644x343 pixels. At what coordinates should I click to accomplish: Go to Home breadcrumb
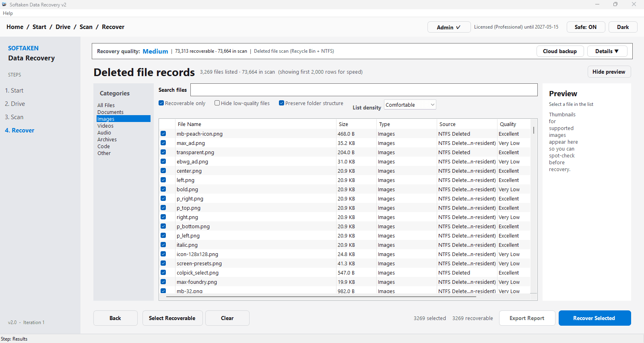(15, 27)
